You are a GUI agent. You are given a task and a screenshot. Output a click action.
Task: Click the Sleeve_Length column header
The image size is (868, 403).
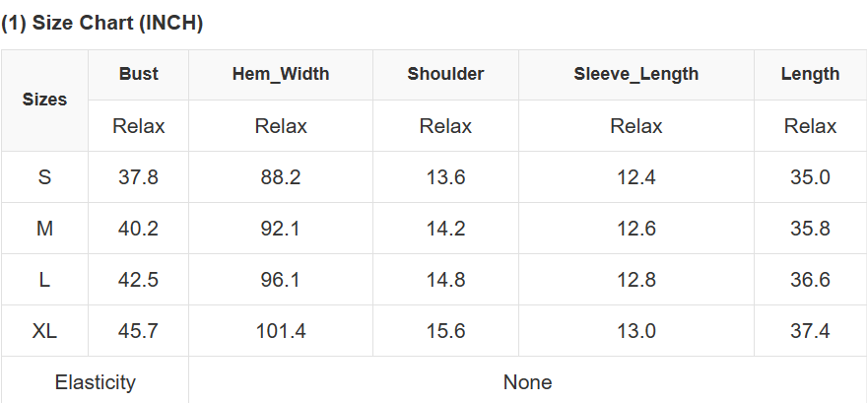[635, 74]
